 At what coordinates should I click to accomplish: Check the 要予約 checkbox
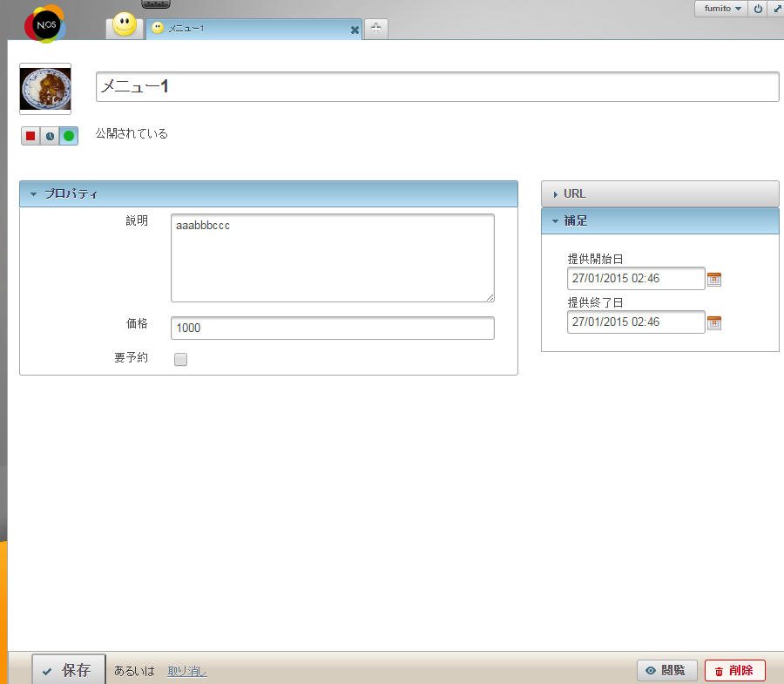point(180,359)
